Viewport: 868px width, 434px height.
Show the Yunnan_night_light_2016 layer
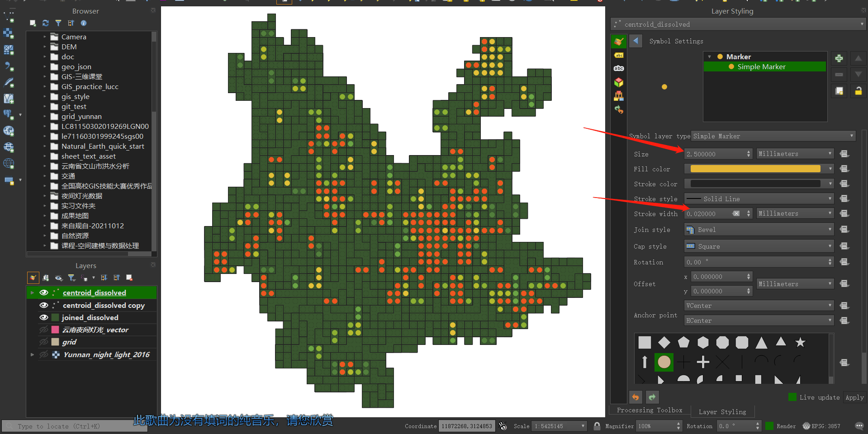tap(43, 355)
